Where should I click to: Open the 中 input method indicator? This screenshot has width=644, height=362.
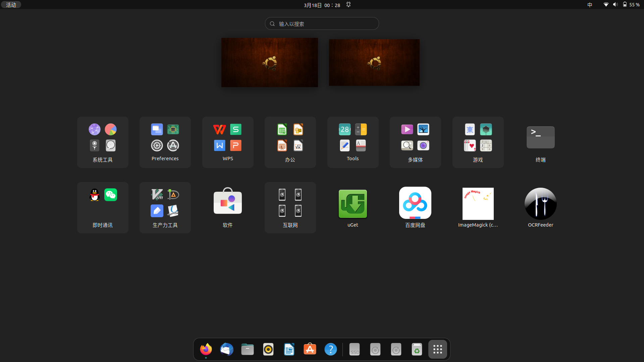click(590, 5)
